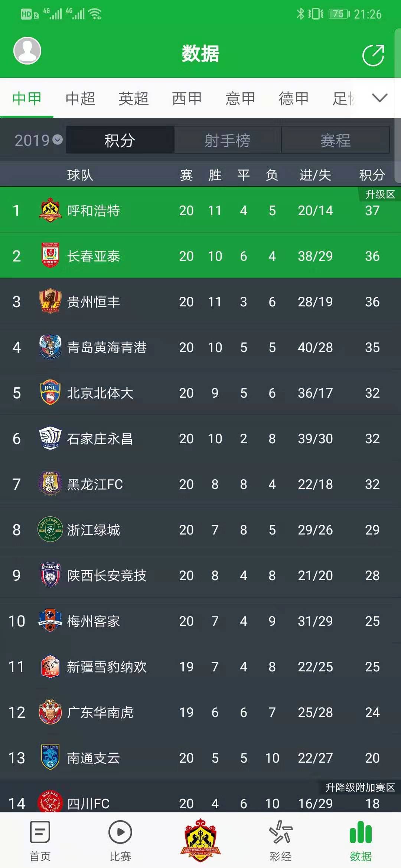This screenshot has height=868, width=401.
Task: Tap the center club crest button
Action: (200, 840)
